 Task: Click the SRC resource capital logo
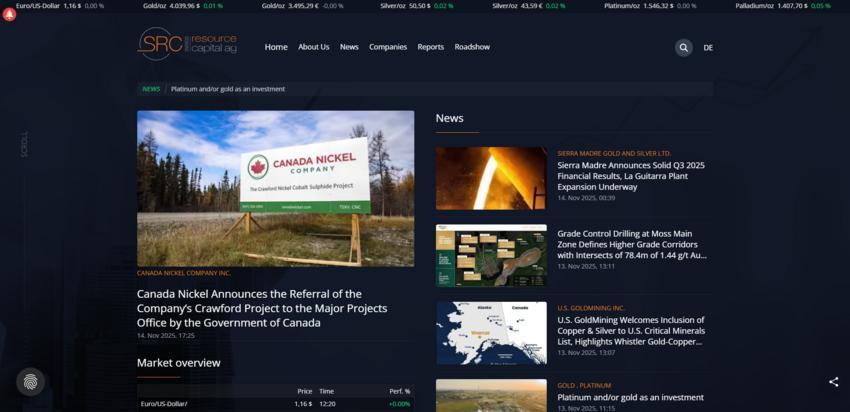click(x=187, y=44)
